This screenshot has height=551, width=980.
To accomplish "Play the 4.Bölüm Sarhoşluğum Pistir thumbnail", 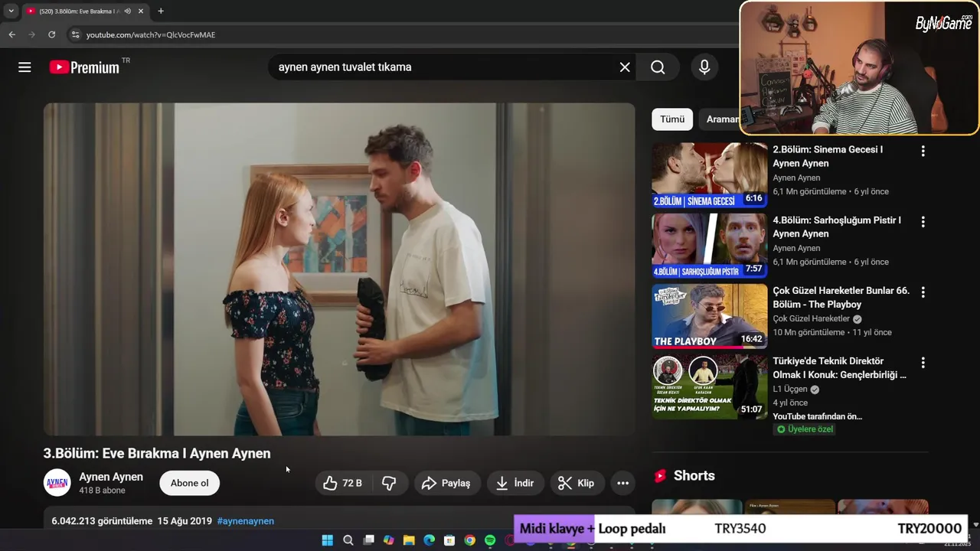I will (x=709, y=246).
